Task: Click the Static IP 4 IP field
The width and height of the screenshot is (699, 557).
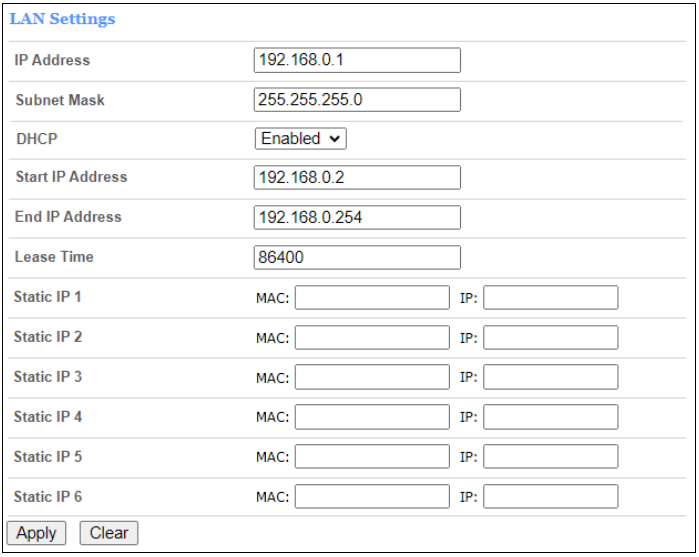Action: (551, 417)
